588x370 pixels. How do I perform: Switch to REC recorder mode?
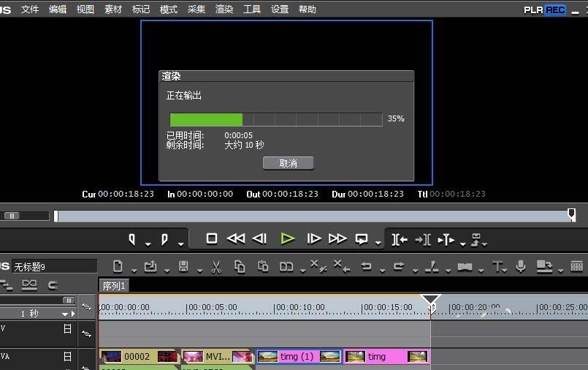(x=555, y=10)
